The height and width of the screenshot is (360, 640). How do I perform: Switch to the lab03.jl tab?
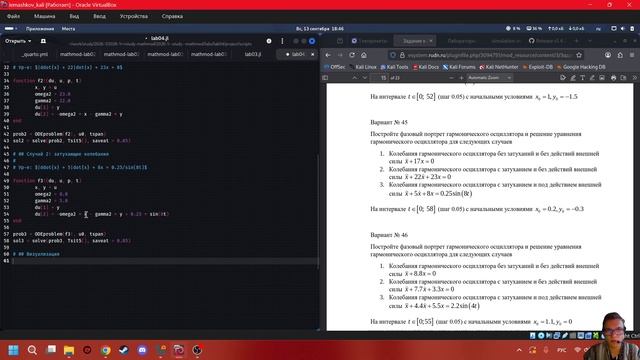(253, 54)
